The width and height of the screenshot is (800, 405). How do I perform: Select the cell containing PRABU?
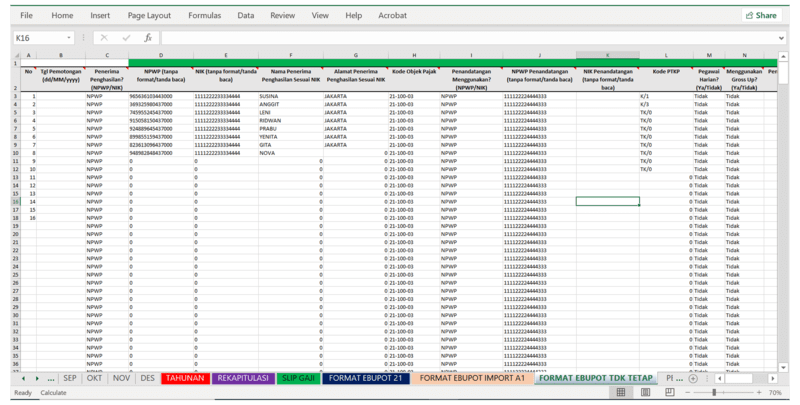point(291,129)
